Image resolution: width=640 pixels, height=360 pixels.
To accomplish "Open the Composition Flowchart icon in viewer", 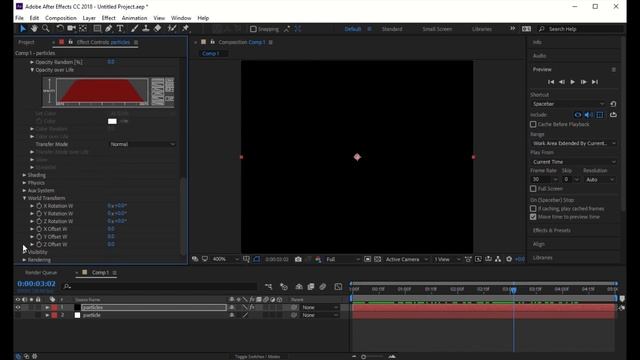I will pos(498,259).
